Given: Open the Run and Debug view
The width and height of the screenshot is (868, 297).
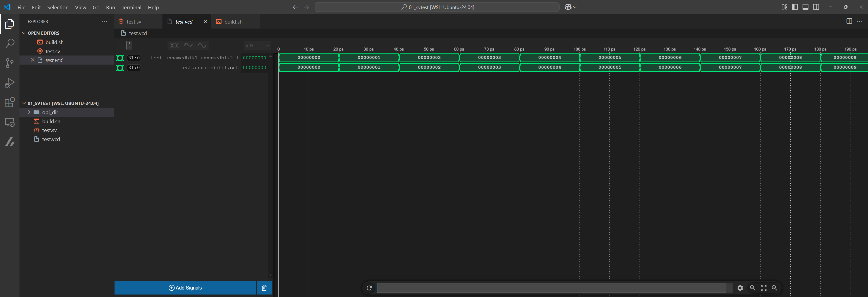Looking at the screenshot, I should (10, 83).
